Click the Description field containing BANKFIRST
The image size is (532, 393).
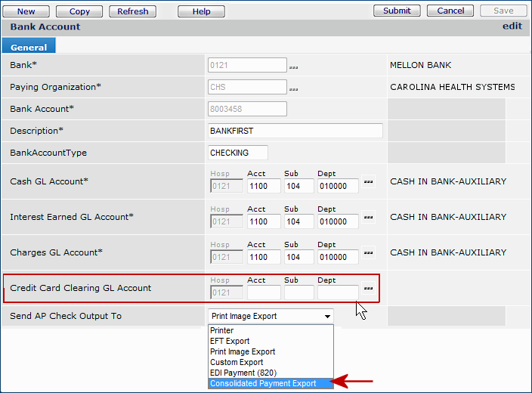tap(295, 131)
